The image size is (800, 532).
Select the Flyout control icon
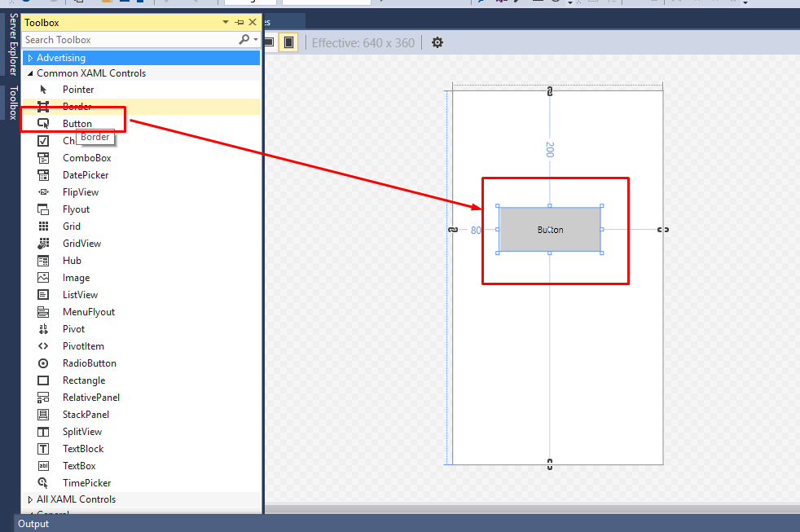[43, 209]
